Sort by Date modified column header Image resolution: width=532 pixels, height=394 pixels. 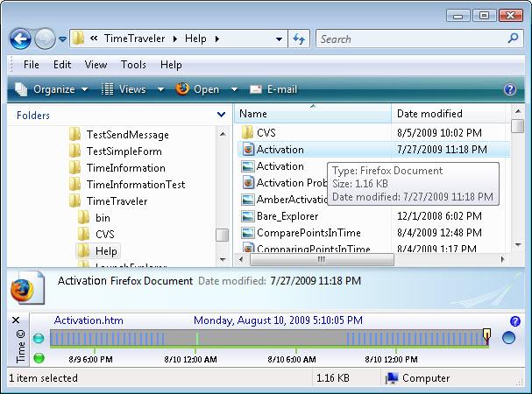tap(449, 114)
